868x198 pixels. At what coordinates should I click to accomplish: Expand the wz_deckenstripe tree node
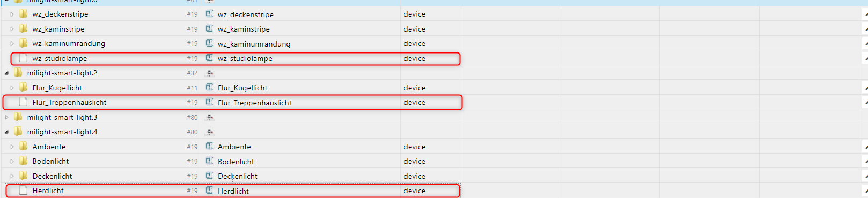click(12, 14)
